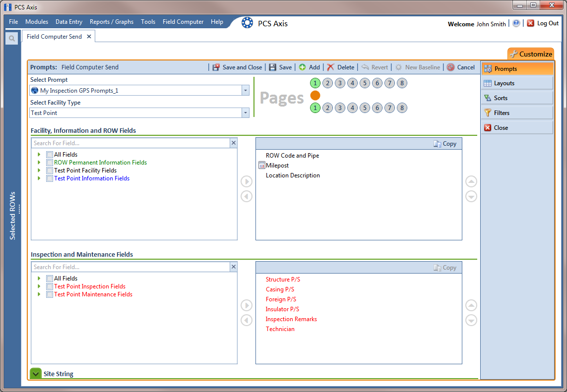Open the Select Prompt dropdown
The height and width of the screenshot is (392, 567).
tap(246, 90)
